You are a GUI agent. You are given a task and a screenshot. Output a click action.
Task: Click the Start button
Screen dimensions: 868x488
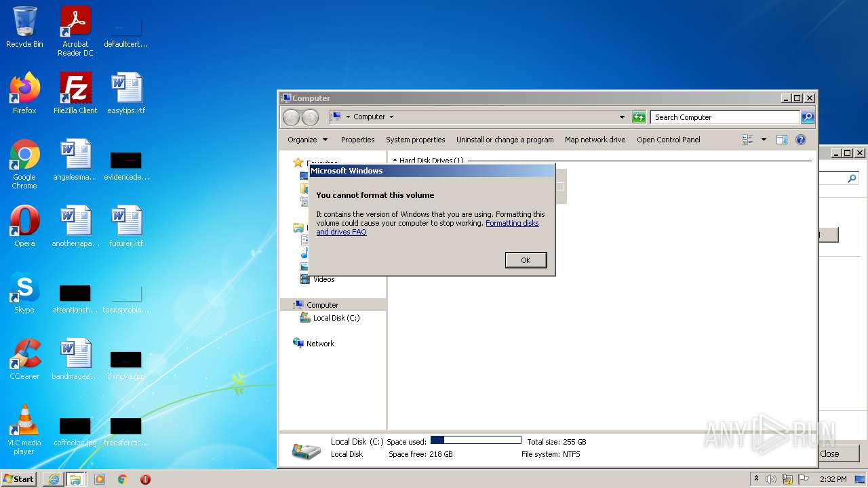tap(19, 479)
